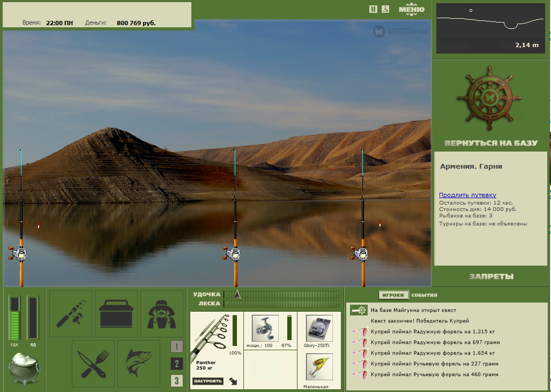
Task: Pause the game with pause icon
Action: (x=373, y=9)
